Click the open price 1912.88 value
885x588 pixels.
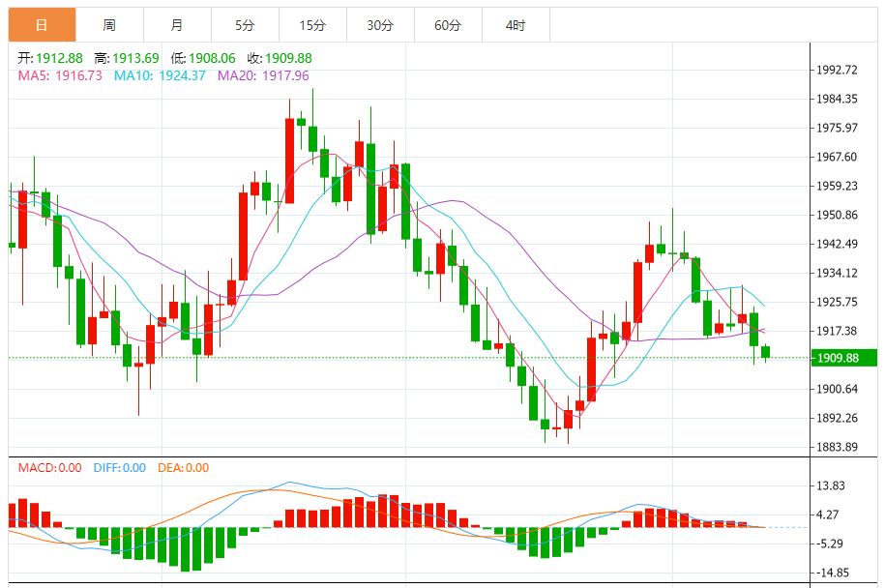point(59,58)
